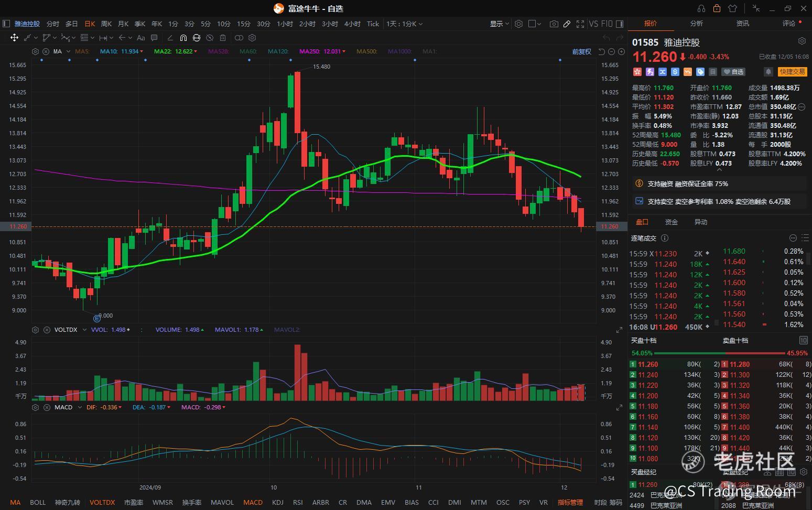The height and width of the screenshot is (510, 812).
Task: Reset chart view with the circular arrow
Action: [x=601, y=51]
